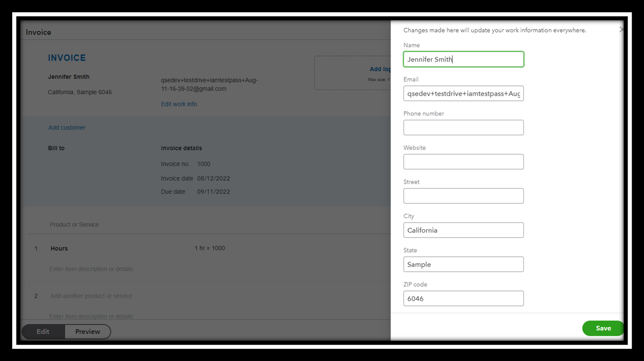Viewport: 644px width, 361px height.
Task: Click the Email input field
Action: (x=463, y=93)
